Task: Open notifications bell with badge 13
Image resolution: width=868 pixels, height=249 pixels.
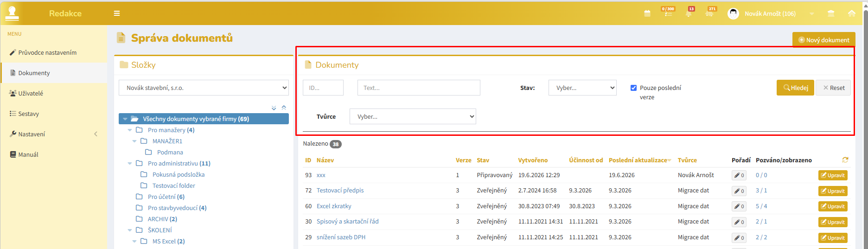Action: tap(689, 13)
